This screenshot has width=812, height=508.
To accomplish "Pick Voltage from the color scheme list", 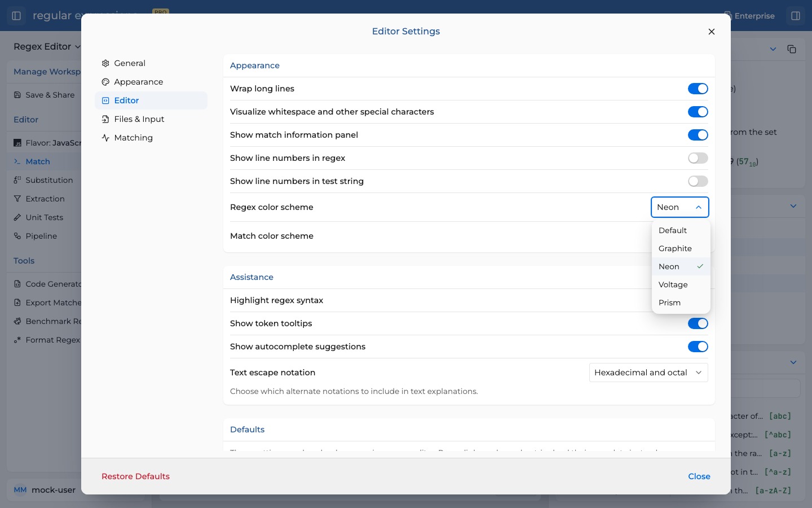I will point(681,284).
